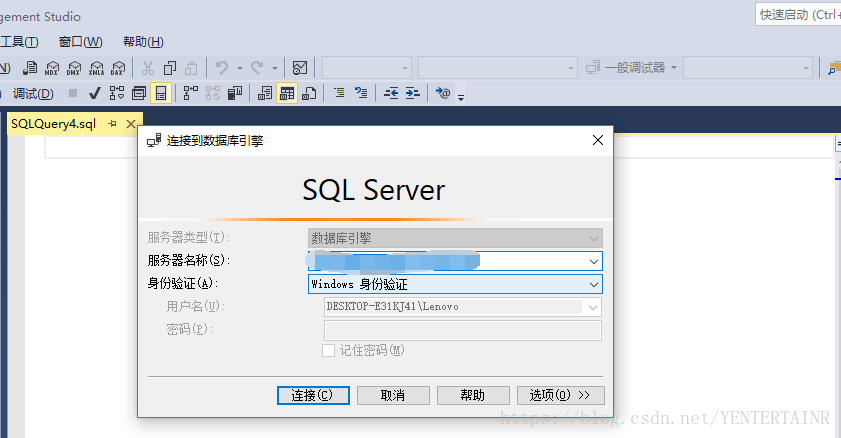
Task: Toggle Include Live Query Statistics
Action: [213, 93]
